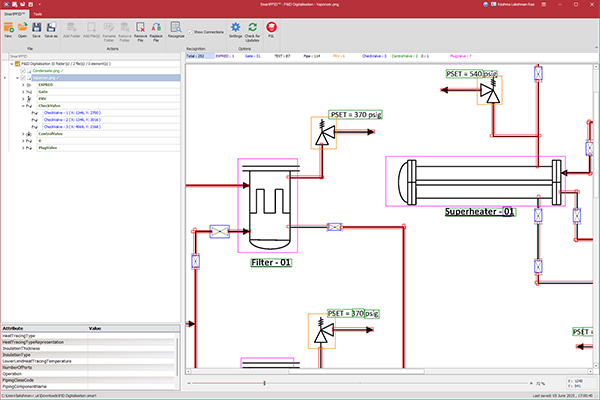Screen dimensions: 600x400
Task: Toggle the Condensate.png checkbox
Action: pyautogui.click(x=23, y=71)
